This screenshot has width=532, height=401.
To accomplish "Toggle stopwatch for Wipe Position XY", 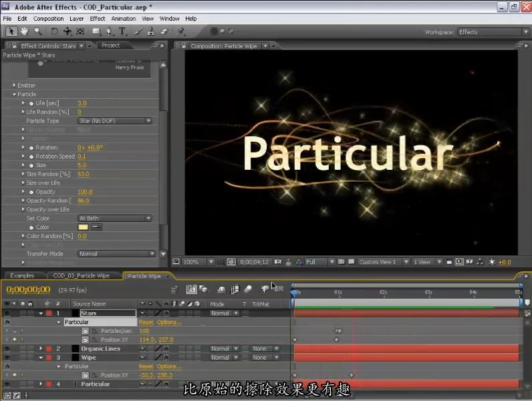I will pyautogui.click(x=85, y=375).
